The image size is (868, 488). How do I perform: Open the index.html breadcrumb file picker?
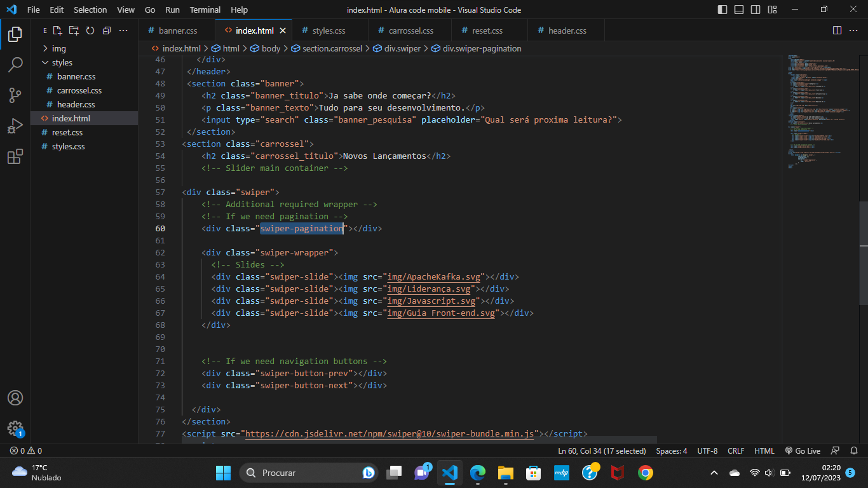[176, 48]
